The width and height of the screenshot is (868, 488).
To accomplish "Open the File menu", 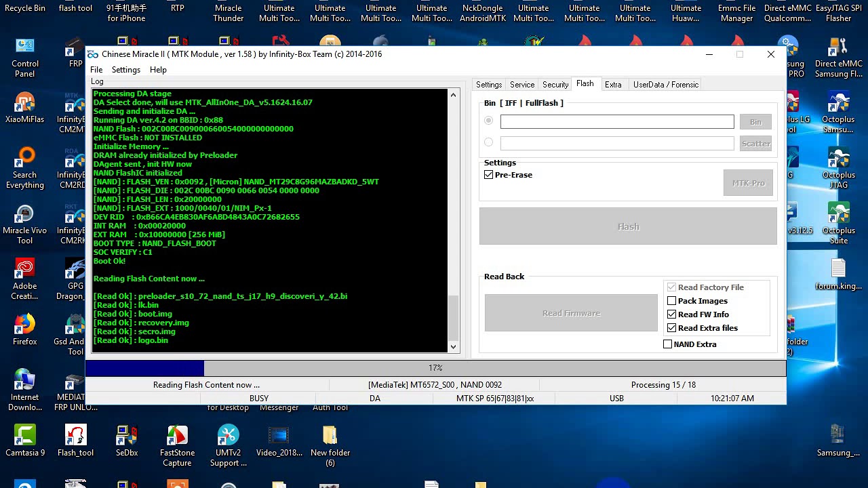I will (96, 70).
